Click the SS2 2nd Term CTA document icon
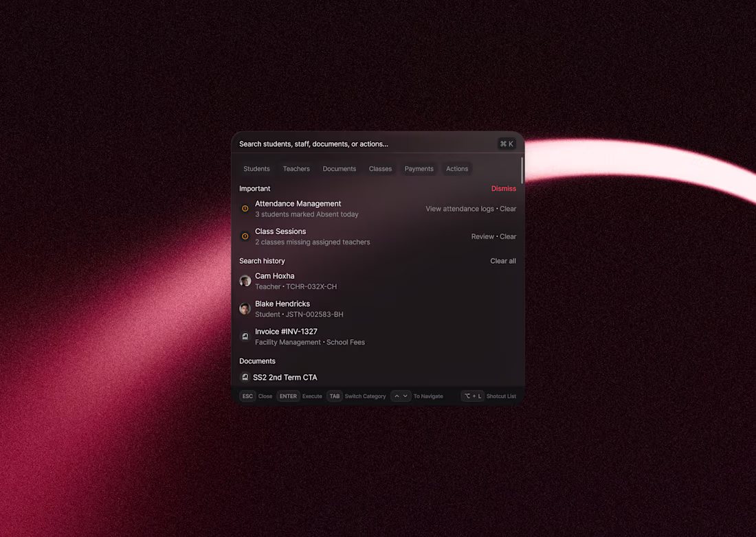Image resolution: width=756 pixels, height=537 pixels. pyautogui.click(x=245, y=377)
